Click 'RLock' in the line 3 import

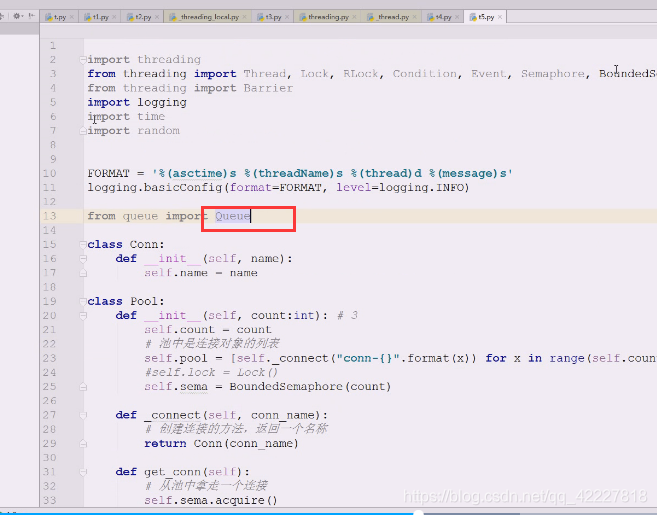coord(361,74)
